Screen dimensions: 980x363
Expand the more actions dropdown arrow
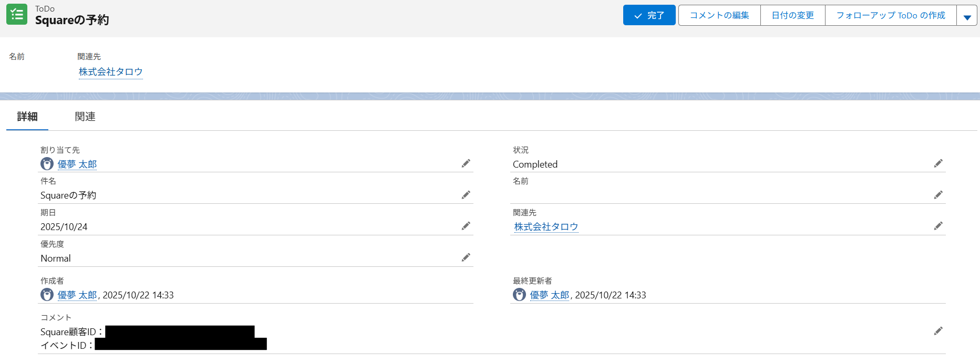967,16
